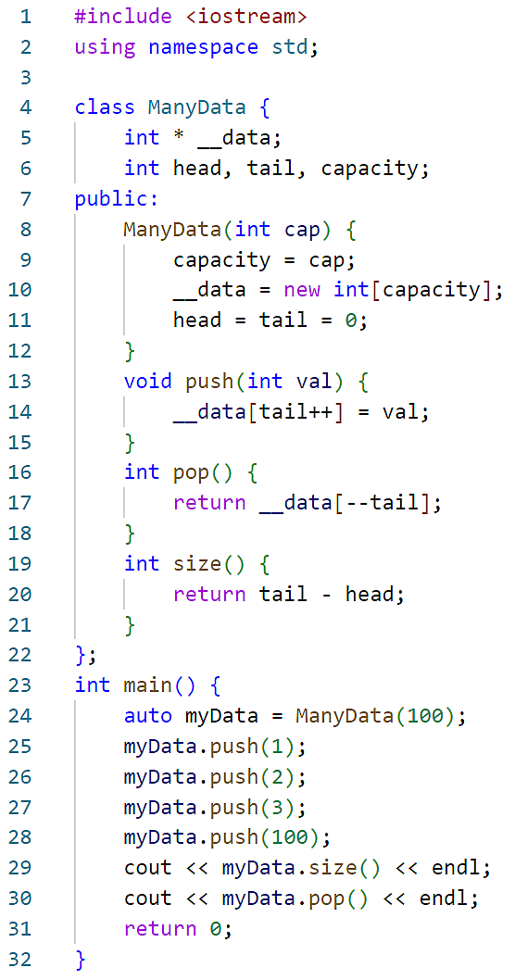Click the auto keyword on line 24
This screenshot has width=515, height=980.
point(148,716)
